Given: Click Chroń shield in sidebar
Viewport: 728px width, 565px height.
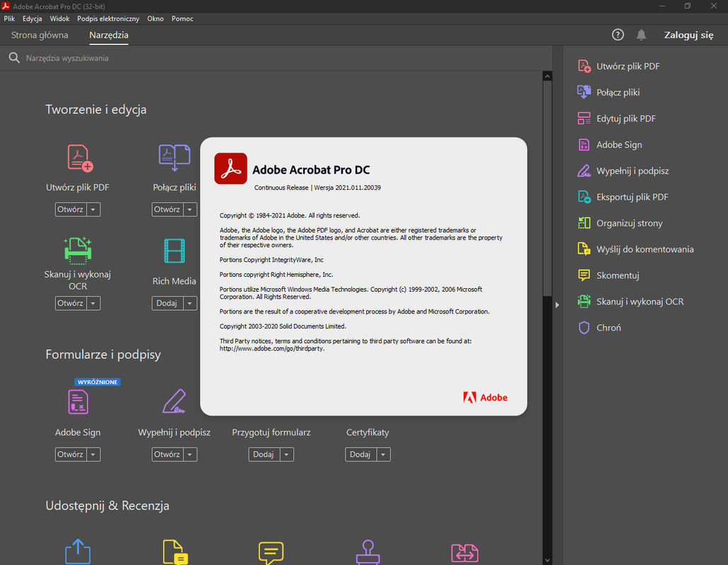Looking at the screenshot, I should click(599, 328).
